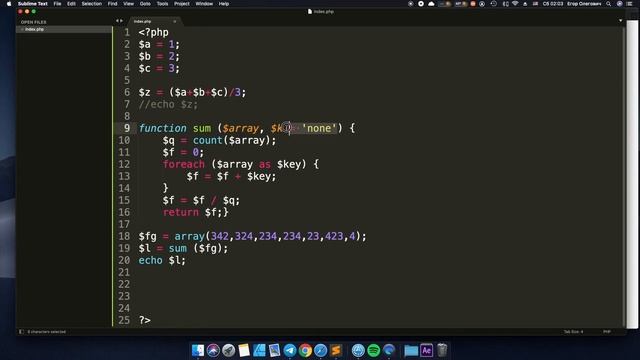Click the '<?php' opening tag
The width and height of the screenshot is (640, 360).
tap(153, 33)
